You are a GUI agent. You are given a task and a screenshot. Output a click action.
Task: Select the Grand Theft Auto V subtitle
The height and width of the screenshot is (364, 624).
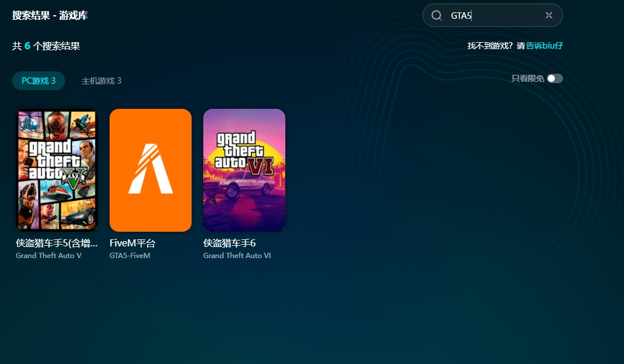click(49, 256)
